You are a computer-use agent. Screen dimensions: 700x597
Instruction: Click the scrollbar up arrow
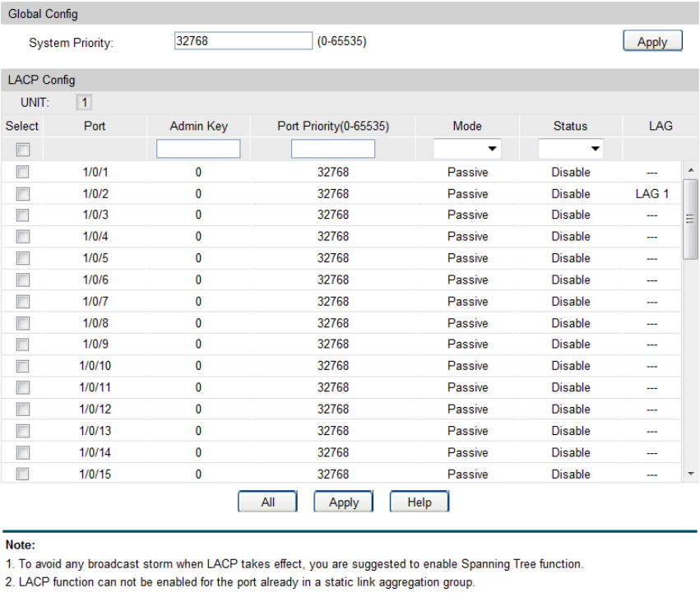(x=691, y=170)
